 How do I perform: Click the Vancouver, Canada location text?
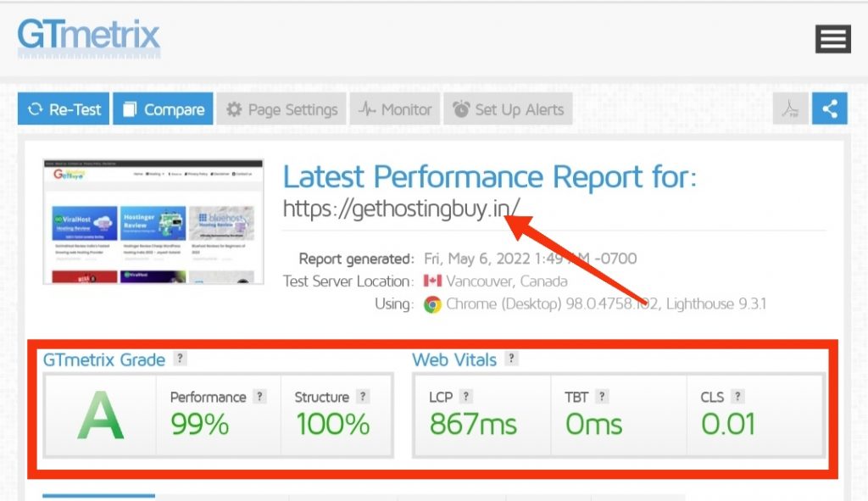click(x=507, y=281)
